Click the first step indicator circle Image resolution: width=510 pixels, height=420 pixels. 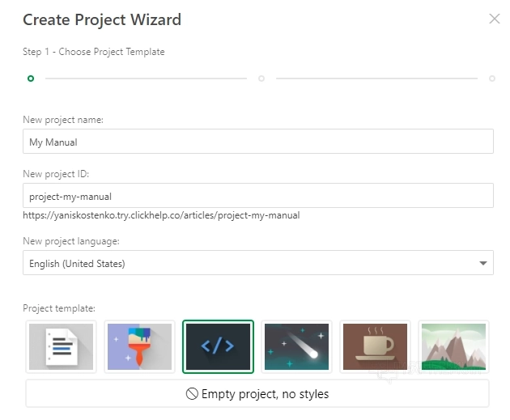(31, 78)
